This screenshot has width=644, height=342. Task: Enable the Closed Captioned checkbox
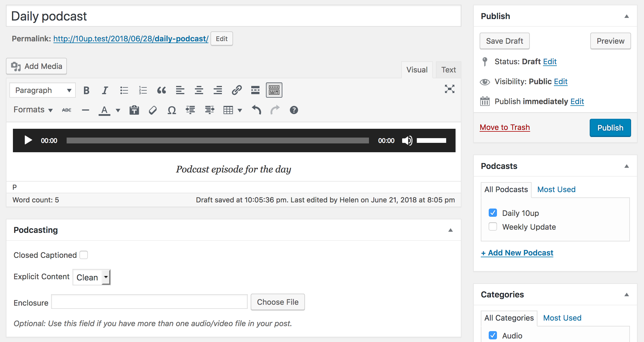tap(84, 255)
